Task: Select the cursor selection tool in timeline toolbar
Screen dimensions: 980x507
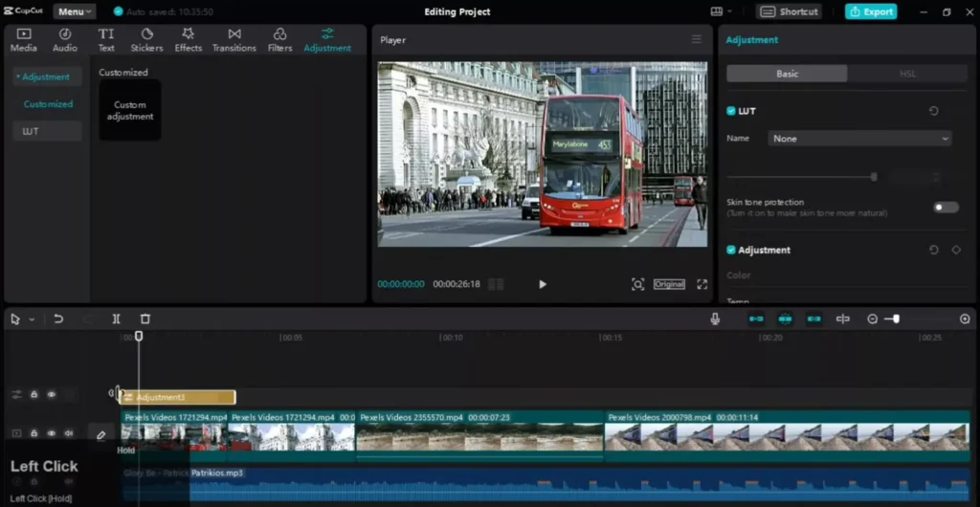Action: point(15,320)
